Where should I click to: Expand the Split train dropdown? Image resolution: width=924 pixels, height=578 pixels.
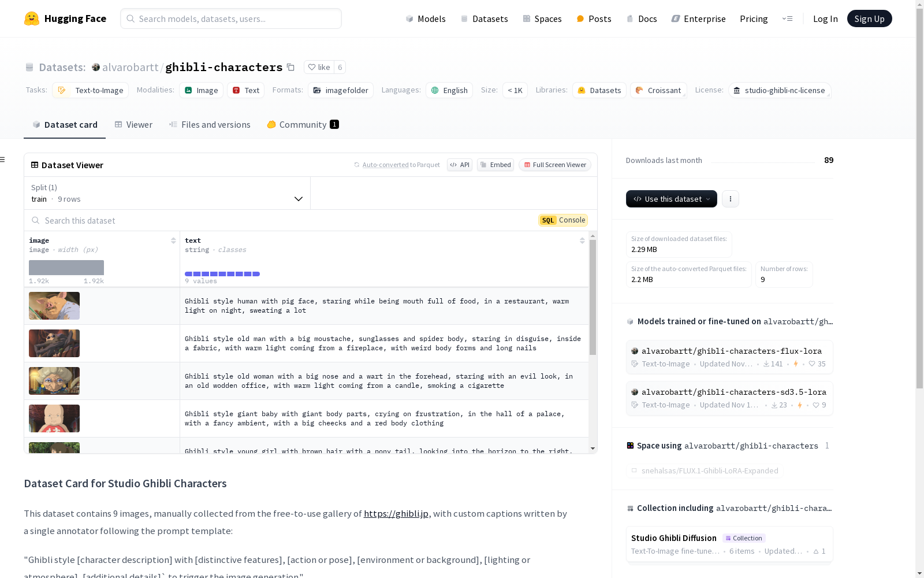click(x=167, y=193)
